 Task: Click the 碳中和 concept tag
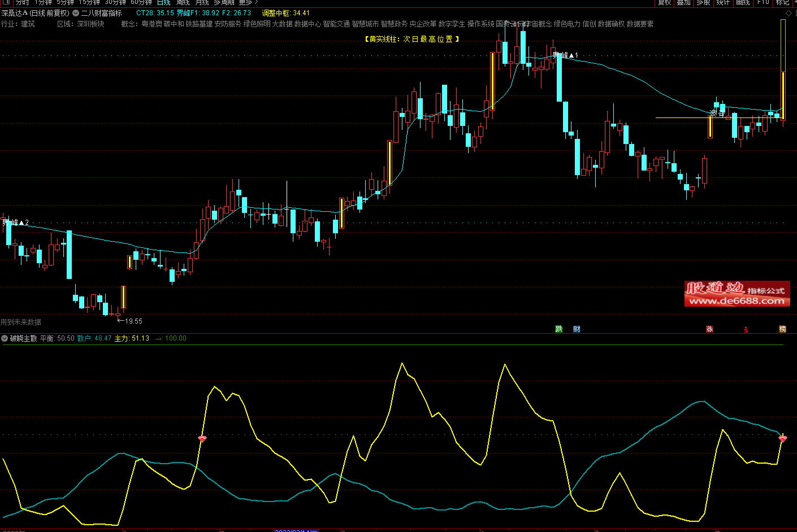[x=174, y=24]
